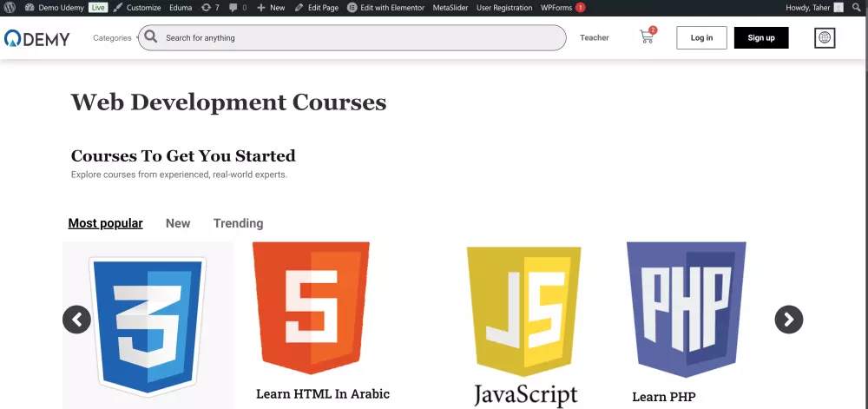Open the Learn HTML In Arabic title
The image size is (868, 409).
click(x=323, y=394)
